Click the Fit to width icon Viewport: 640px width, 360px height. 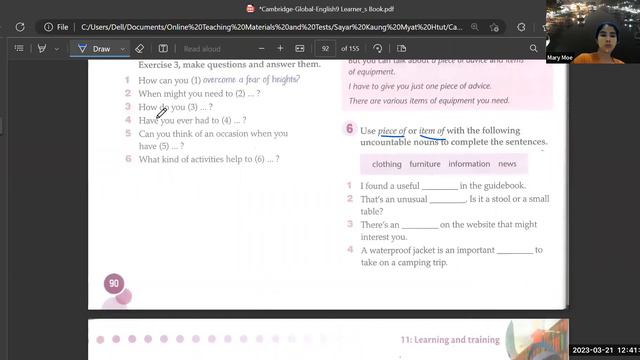coord(300,49)
